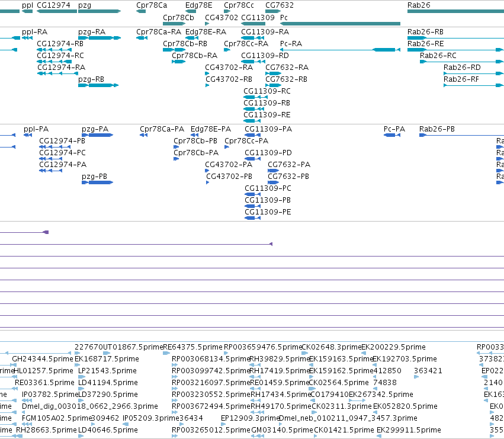Click EST RE64375.5prime
The height and width of the screenshot is (439, 504).
click(x=166, y=353)
